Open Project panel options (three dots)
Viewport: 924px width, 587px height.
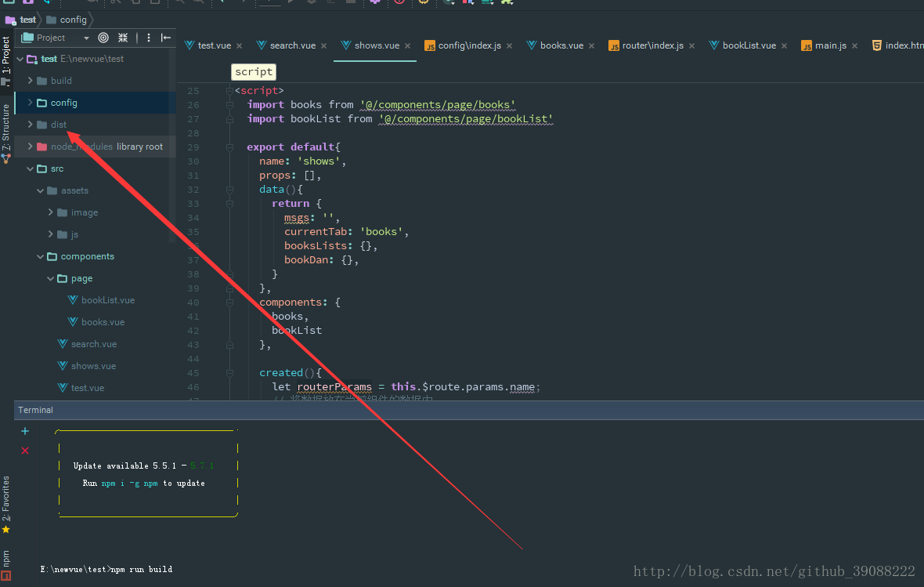pyautogui.click(x=148, y=38)
